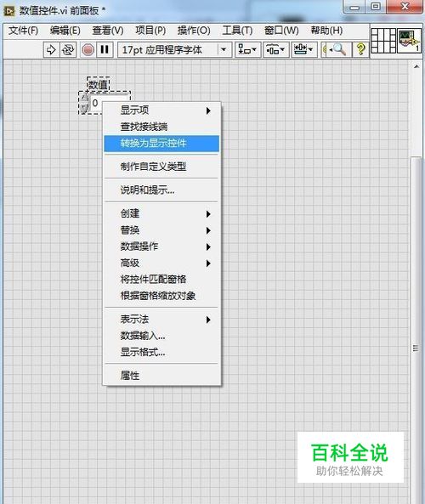The width and height of the screenshot is (425, 504).
Task: Close the 数值控件.vi window
Action: coord(405,7)
